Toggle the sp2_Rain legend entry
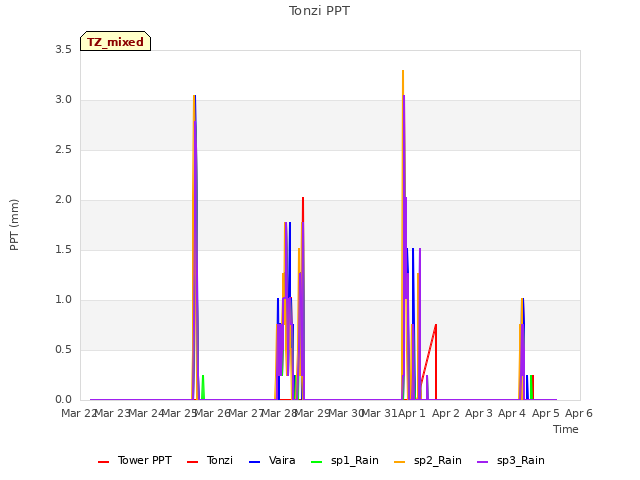 point(428,460)
